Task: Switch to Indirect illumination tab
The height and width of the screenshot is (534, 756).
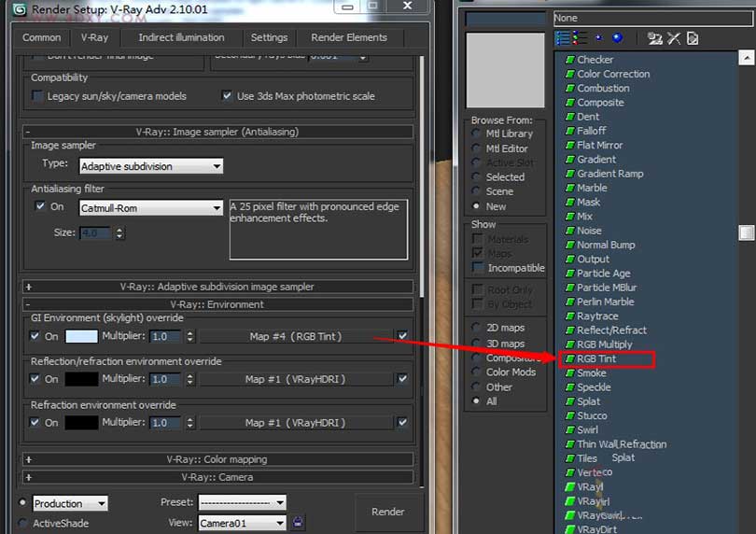Action: 181,37
